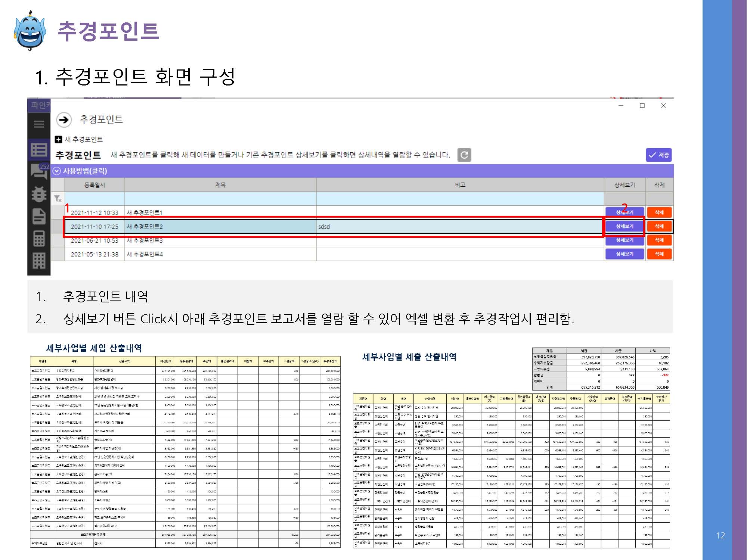
Task: Open the hamburger menu in the sidebar
Action: 39,124
